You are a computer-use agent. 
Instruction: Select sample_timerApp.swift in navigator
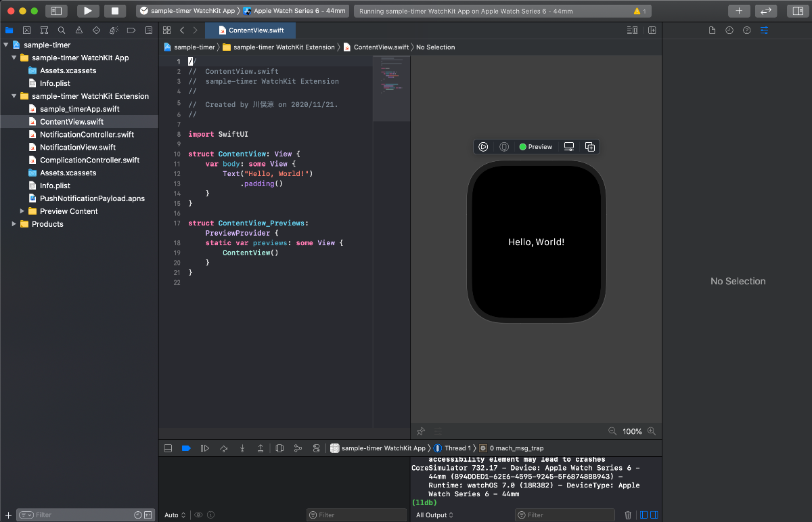tap(79, 109)
